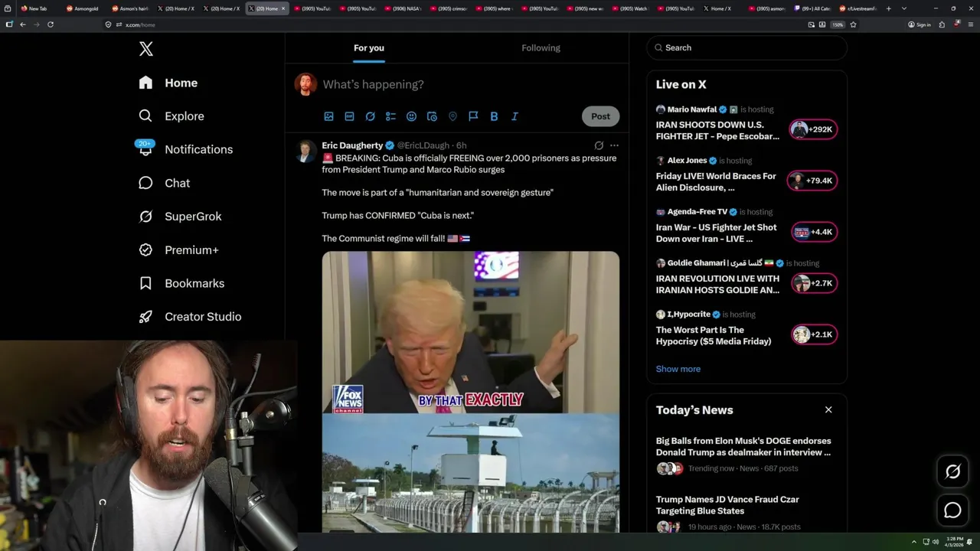This screenshot has width=980, height=551.
Task: Open Premium+ badge icon in sidebar
Action: 145,249
